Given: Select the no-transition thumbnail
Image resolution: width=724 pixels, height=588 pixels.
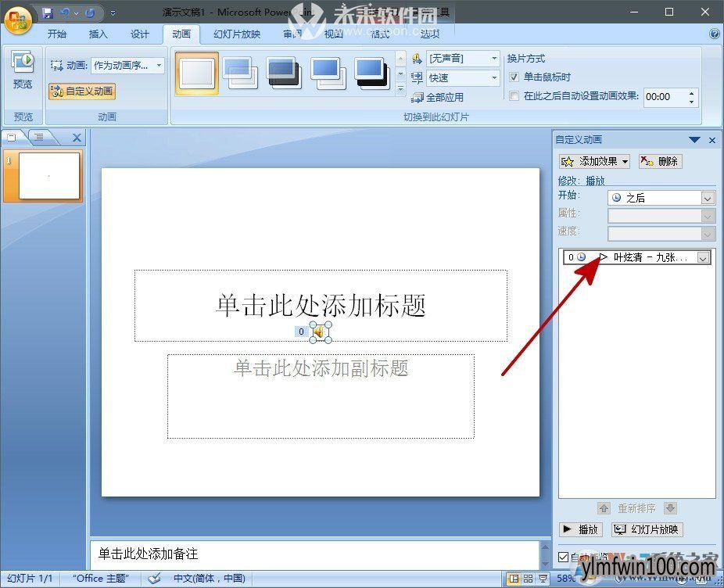Looking at the screenshot, I should [197, 73].
